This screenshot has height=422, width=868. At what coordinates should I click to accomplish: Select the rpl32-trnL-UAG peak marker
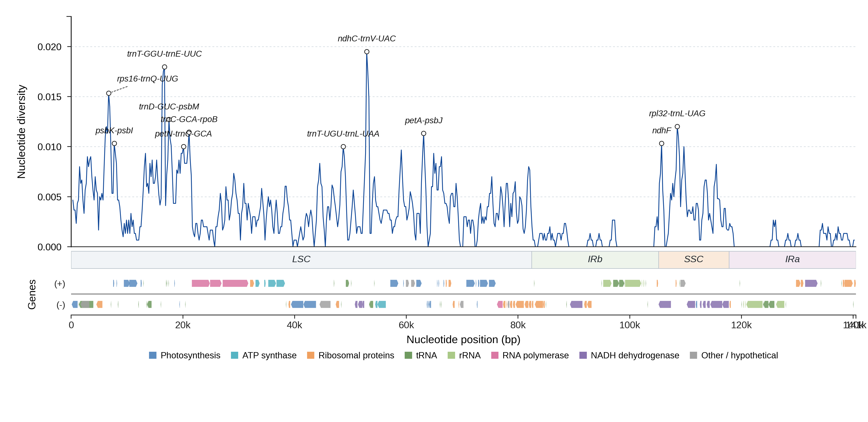point(677,127)
